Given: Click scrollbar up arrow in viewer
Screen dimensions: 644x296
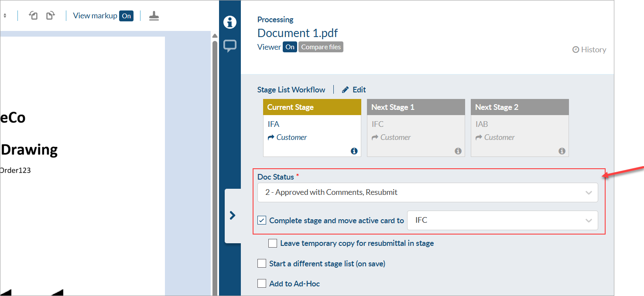Looking at the screenshot, I should coord(214,36).
